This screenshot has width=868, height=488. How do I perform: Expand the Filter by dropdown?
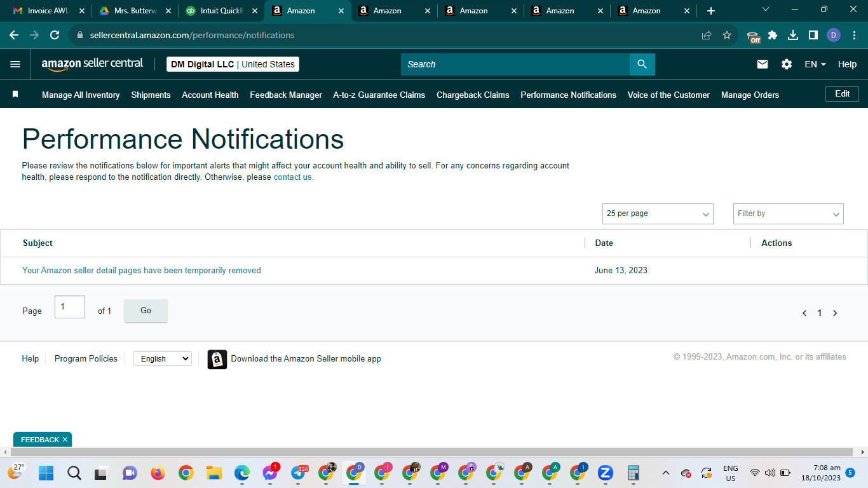(x=788, y=213)
